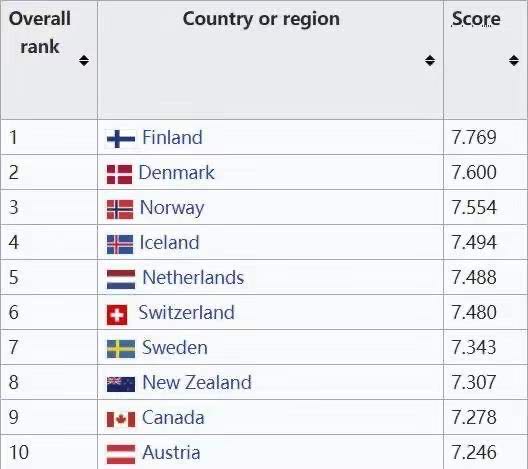Click the Iceland flag icon
This screenshot has height=469, width=528.
tap(120, 244)
